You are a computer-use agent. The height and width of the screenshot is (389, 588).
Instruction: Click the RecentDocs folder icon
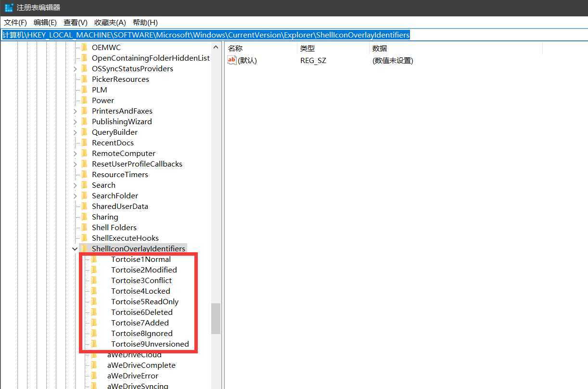(84, 143)
